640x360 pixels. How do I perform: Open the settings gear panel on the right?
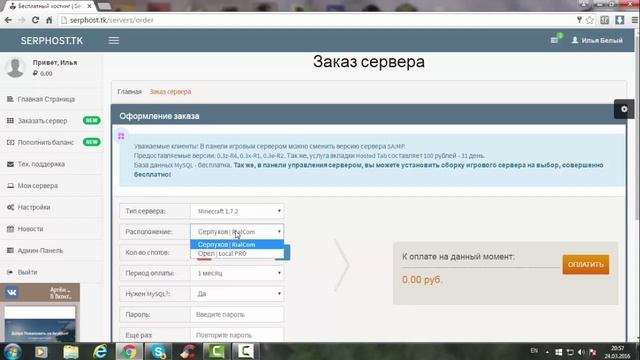[624, 109]
